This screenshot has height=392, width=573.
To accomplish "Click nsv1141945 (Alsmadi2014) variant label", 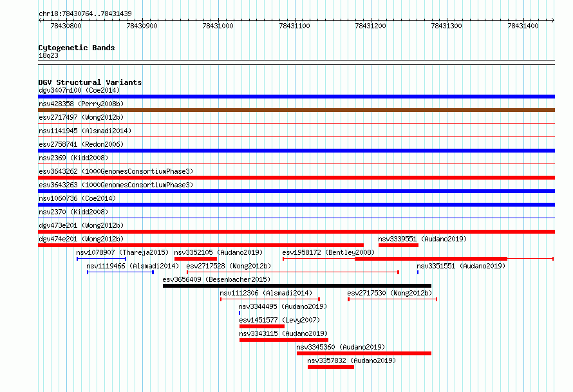I will coord(85,131).
